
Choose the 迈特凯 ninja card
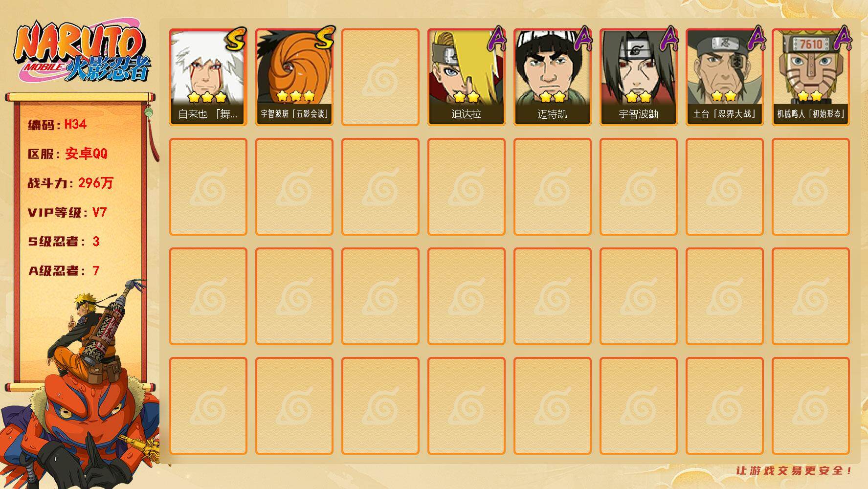pyautogui.click(x=552, y=77)
